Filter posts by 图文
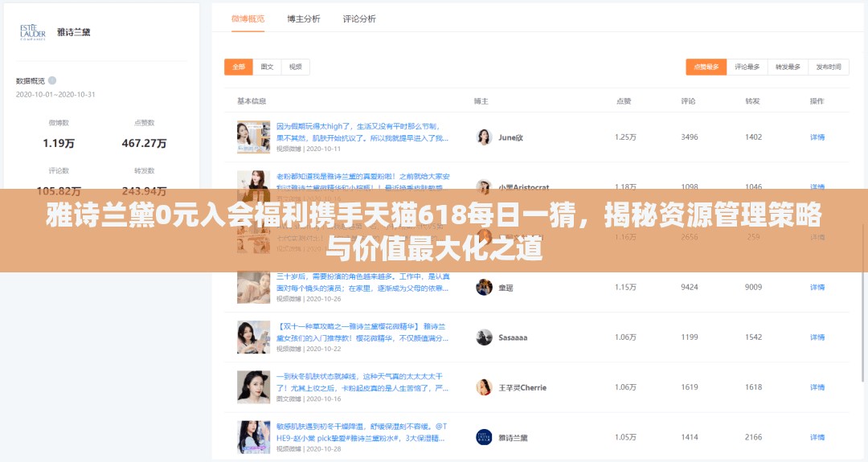 (x=268, y=67)
